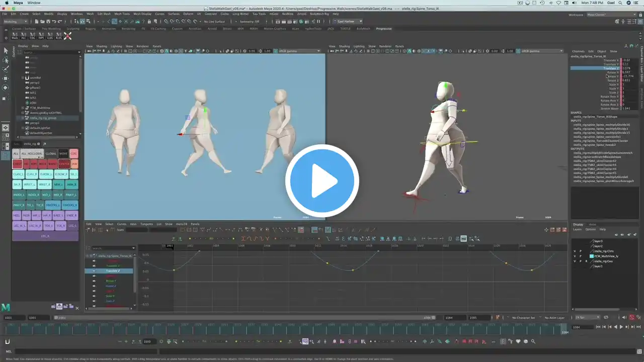Pick the Paint selection tool

(6, 69)
